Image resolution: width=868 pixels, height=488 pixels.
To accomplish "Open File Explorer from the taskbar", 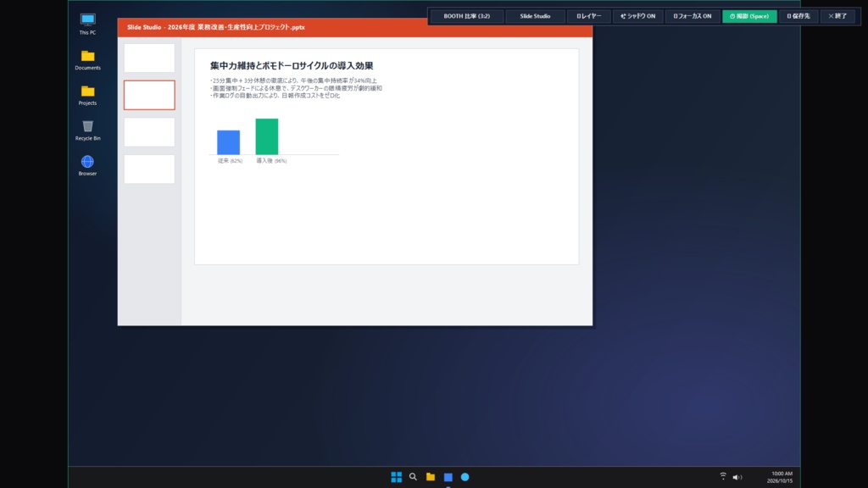I will point(431,476).
